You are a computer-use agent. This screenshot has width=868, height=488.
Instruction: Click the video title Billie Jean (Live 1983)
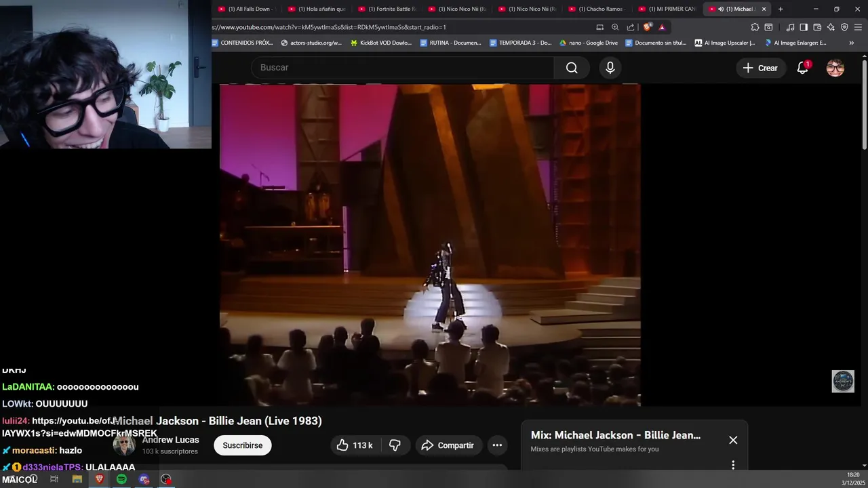(x=217, y=421)
